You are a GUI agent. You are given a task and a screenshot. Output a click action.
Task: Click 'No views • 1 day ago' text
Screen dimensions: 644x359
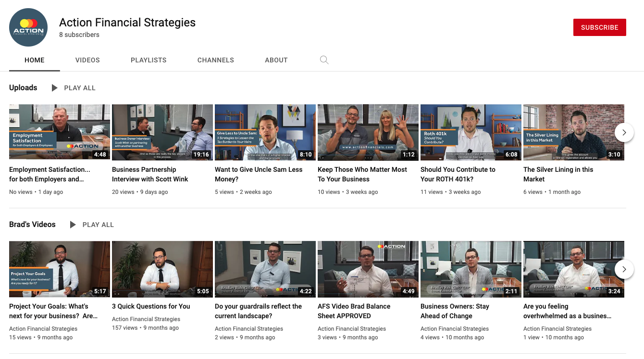(36, 192)
